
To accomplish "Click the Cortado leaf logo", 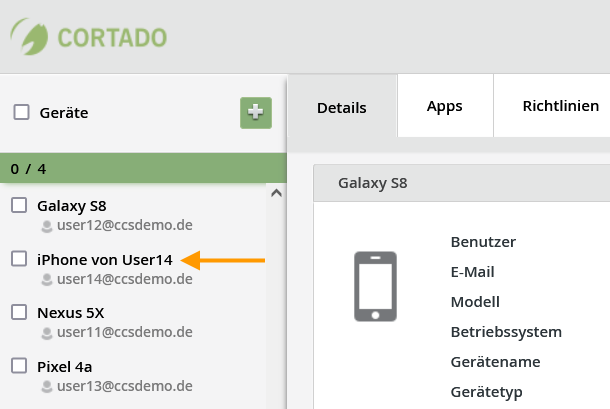I will [x=29, y=37].
